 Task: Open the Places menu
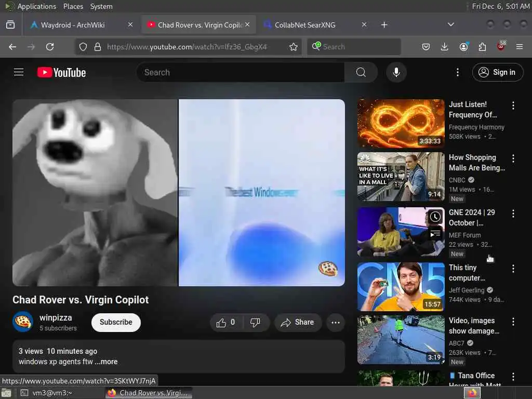(x=73, y=6)
